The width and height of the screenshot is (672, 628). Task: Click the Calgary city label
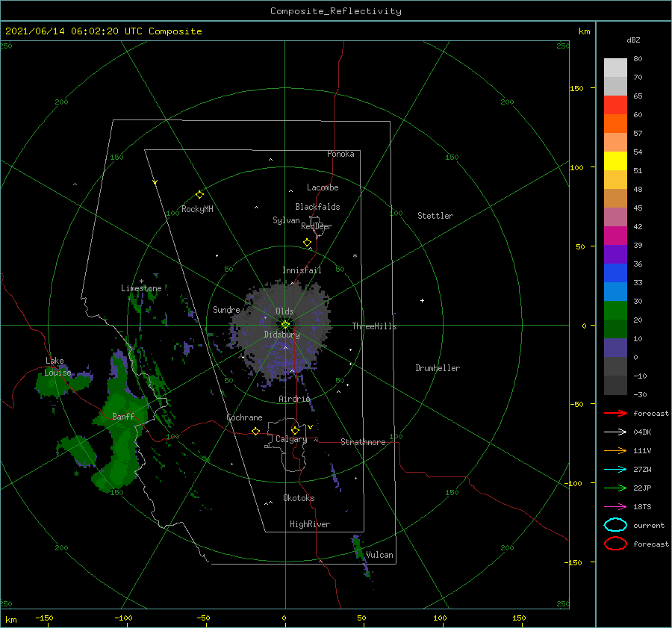[291, 439]
